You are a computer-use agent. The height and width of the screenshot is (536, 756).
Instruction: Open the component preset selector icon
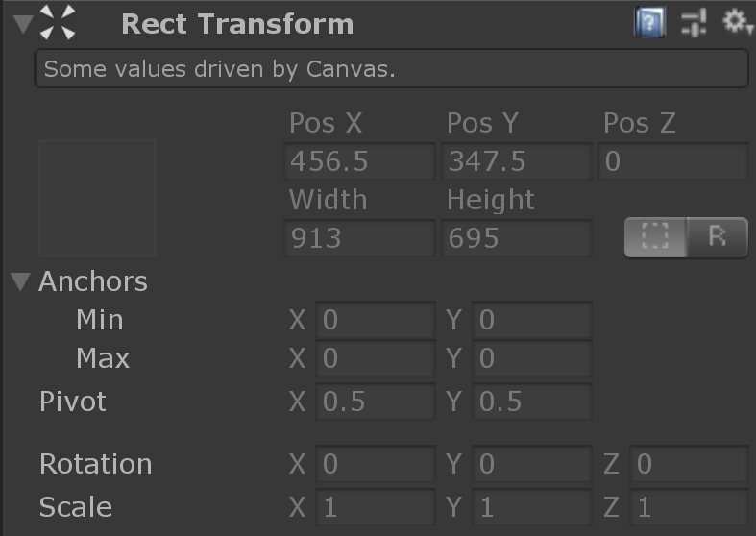(694, 22)
